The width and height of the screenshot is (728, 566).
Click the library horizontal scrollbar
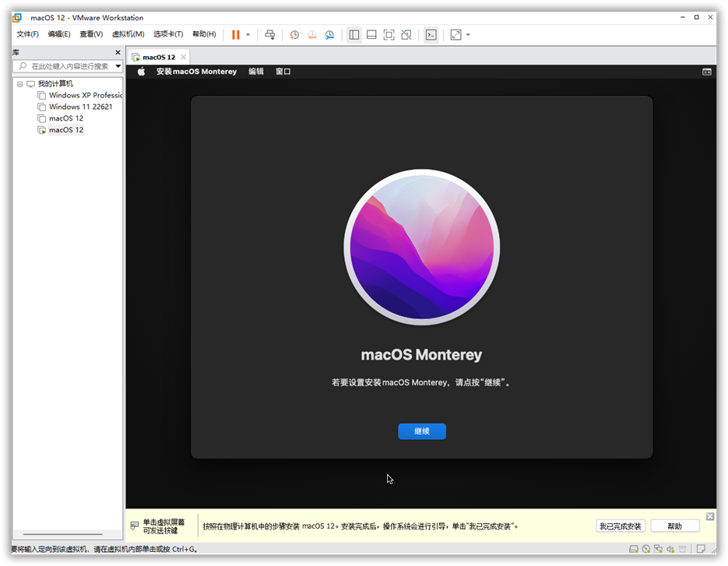point(63,534)
